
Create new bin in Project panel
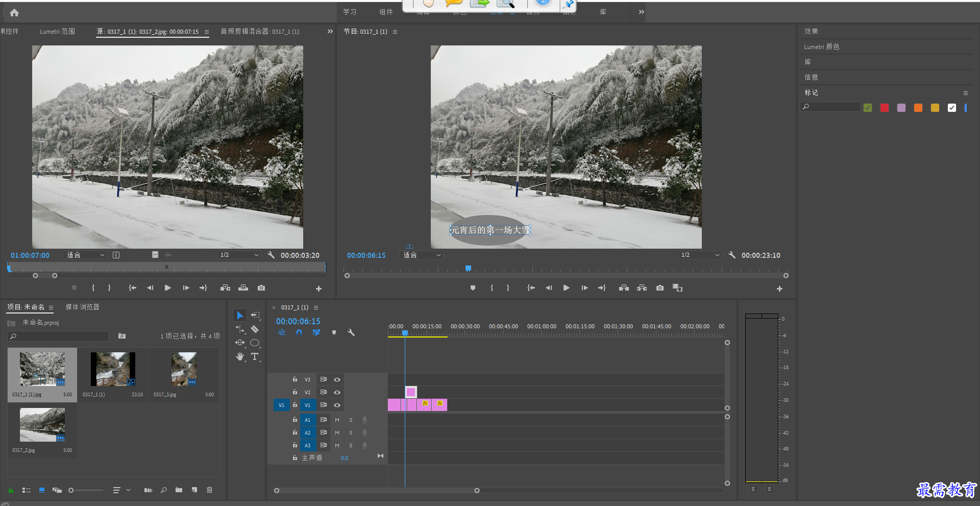click(179, 490)
